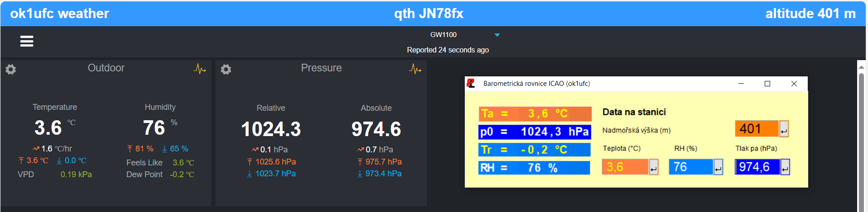
Task: Select the GW1100 device name selector
Action: point(444,35)
